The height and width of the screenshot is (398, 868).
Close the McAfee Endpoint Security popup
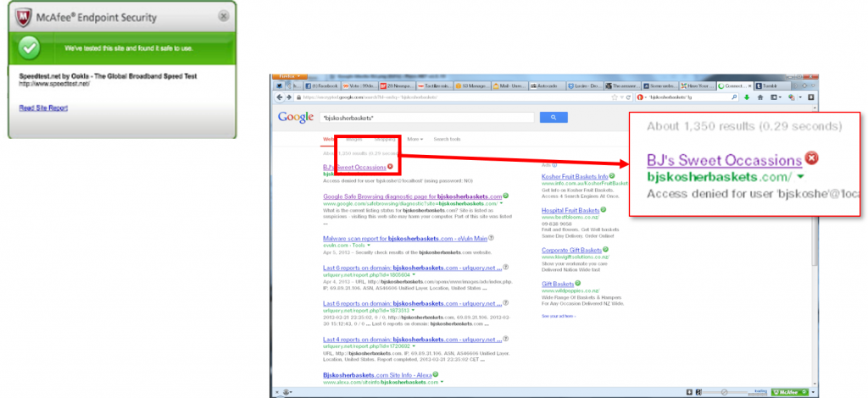click(x=224, y=17)
